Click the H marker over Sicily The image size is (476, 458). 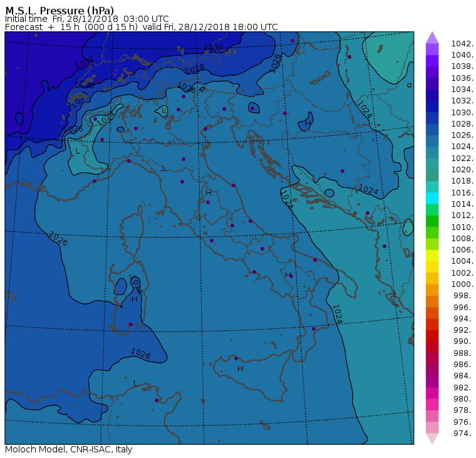tap(241, 369)
